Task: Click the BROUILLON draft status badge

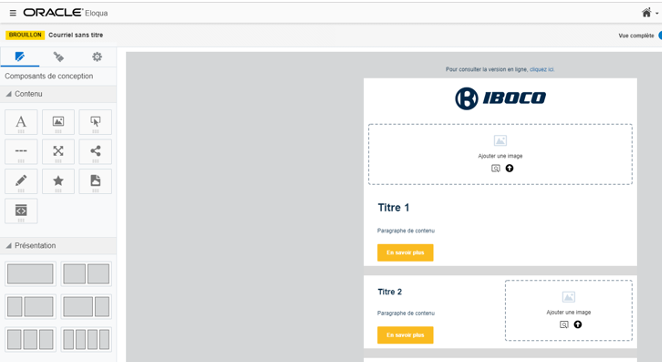Action: tap(25, 35)
